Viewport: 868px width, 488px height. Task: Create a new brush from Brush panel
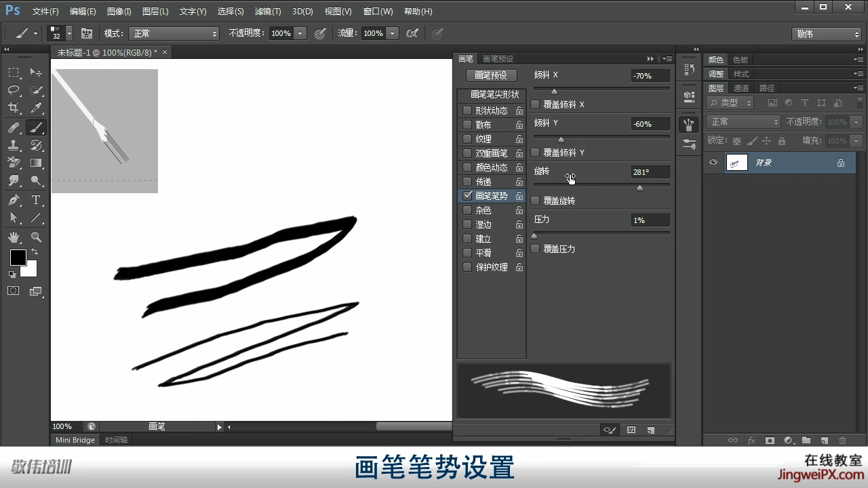[x=650, y=430]
